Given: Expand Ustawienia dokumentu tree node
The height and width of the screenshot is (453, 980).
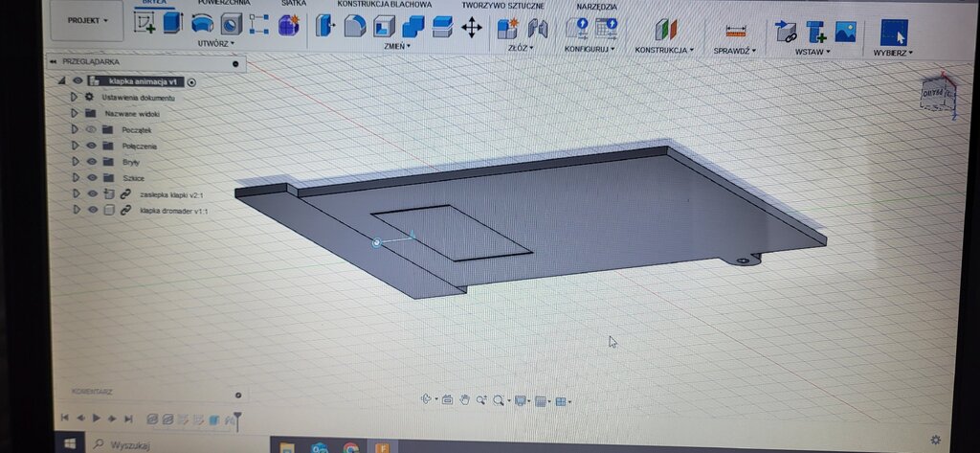Looking at the screenshot, I should click(x=74, y=98).
